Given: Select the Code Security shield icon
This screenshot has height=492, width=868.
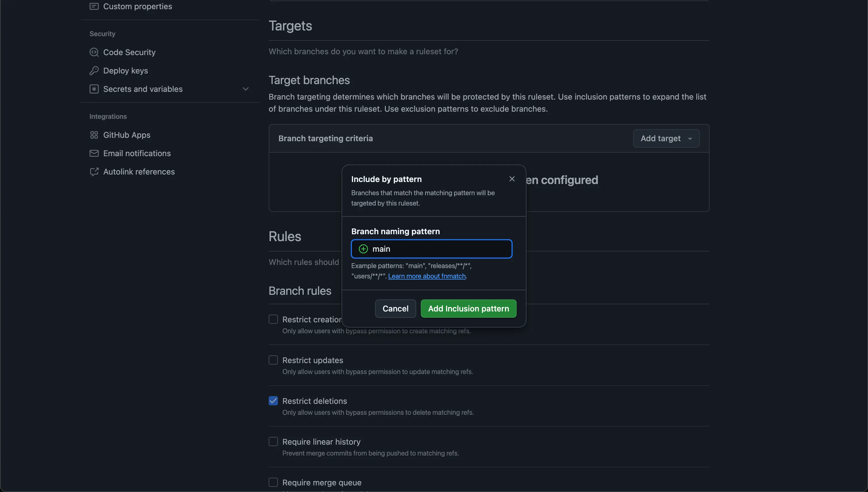Looking at the screenshot, I should [x=94, y=52].
